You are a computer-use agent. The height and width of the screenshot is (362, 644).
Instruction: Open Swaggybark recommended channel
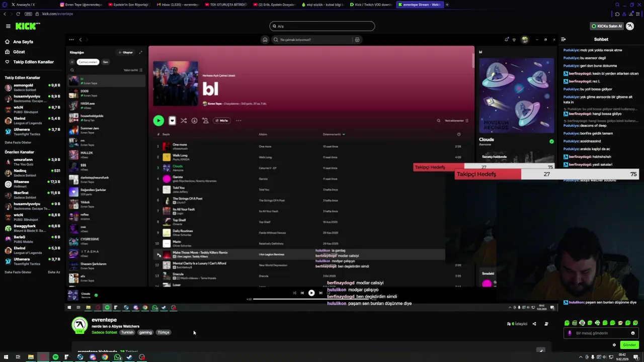click(32, 228)
